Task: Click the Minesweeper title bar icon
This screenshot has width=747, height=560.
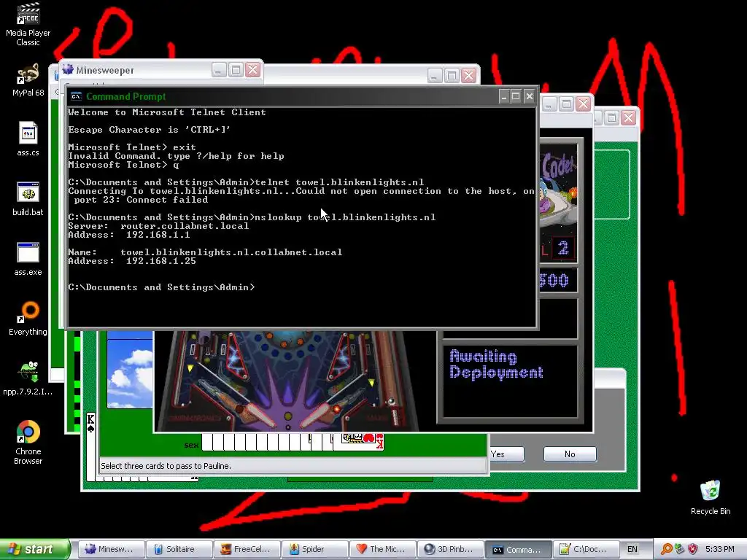Action: (68, 69)
